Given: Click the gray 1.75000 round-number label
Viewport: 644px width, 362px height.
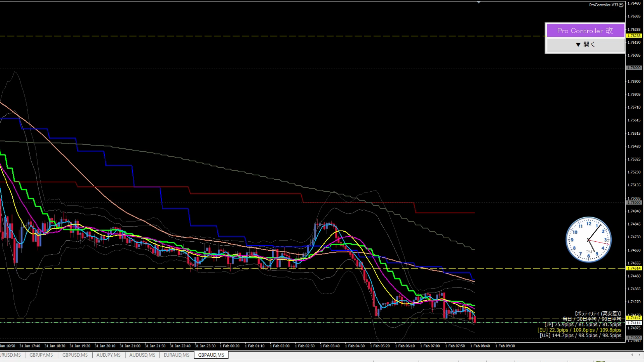Looking at the screenshot, I should [x=634, y=203].
